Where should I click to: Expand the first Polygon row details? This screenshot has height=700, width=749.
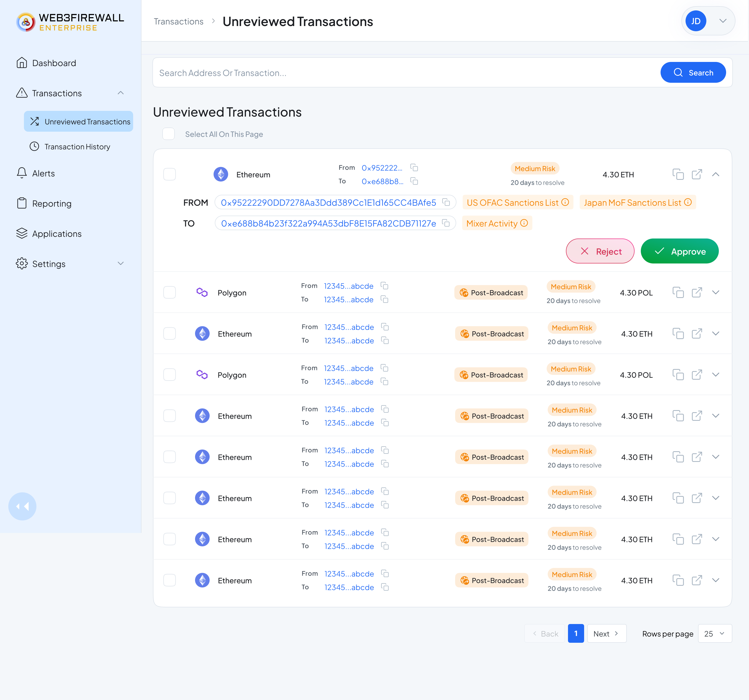tap(715, 292)
